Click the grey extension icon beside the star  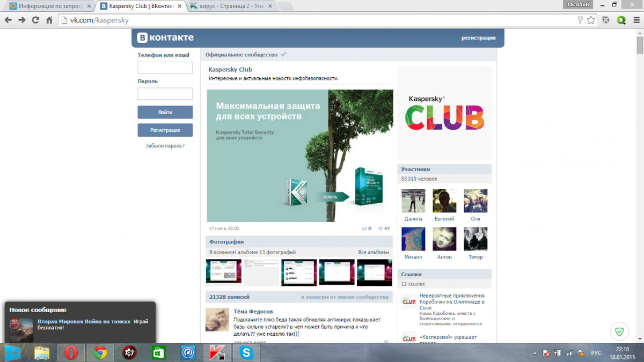tap(606, 20)
